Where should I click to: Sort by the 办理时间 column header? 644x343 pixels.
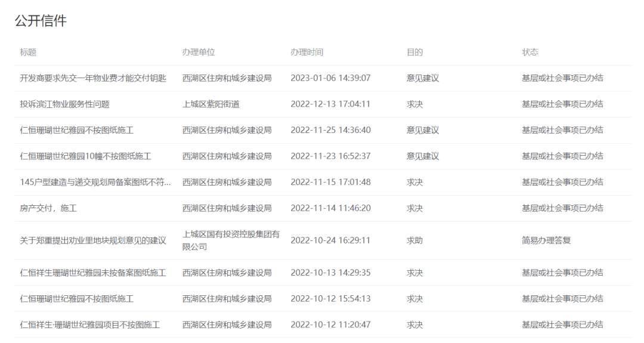tap(306, 52)
